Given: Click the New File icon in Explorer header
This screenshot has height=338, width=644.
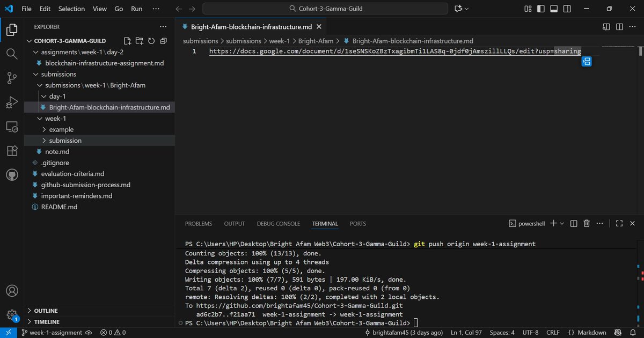Looking at the screenshot, I should click(x=127, y=41).
